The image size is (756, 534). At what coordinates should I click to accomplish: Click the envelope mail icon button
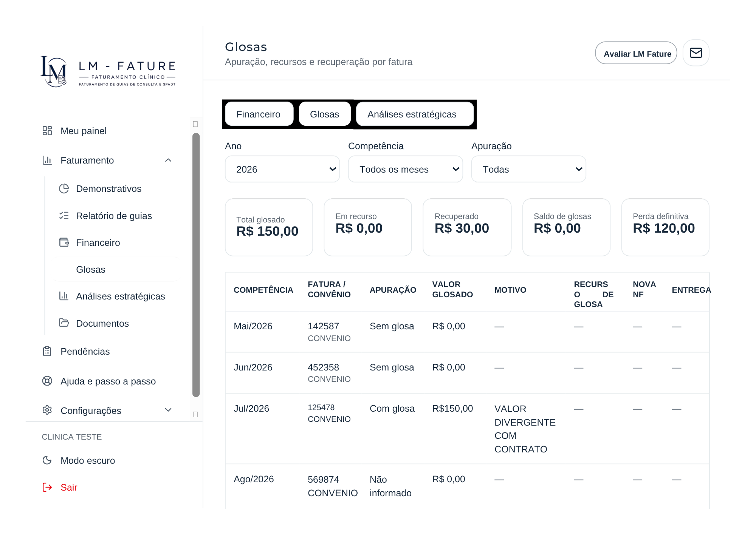coord(696,53)
